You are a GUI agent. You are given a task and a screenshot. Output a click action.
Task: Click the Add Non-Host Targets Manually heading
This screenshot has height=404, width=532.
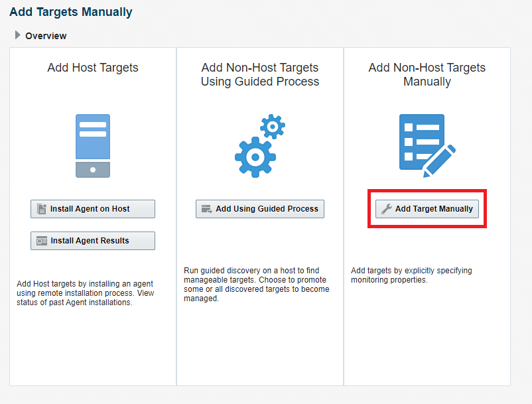(x=427, y=75)
